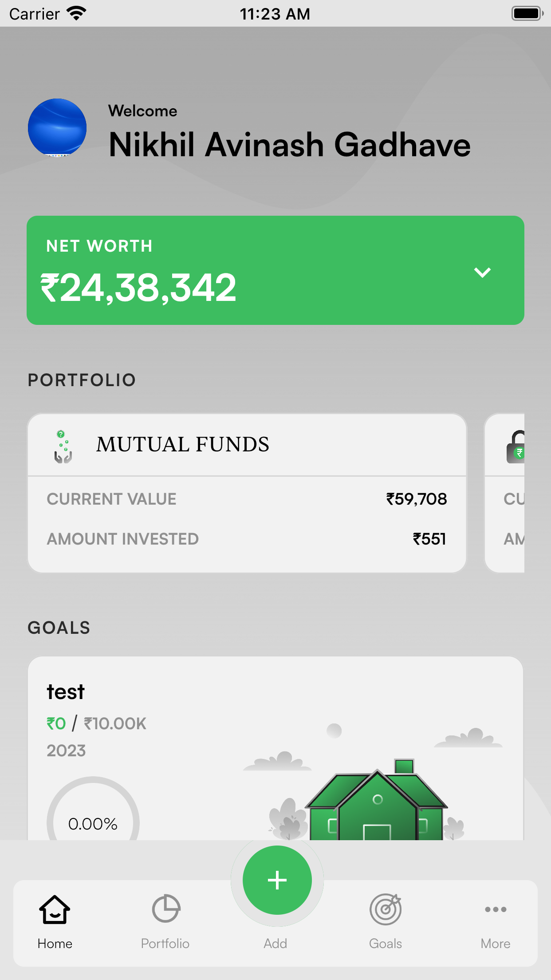Screen dimensions: 551x980
Task: Tap the Current Value ₹59,708 amount
Action: [416, 499]
